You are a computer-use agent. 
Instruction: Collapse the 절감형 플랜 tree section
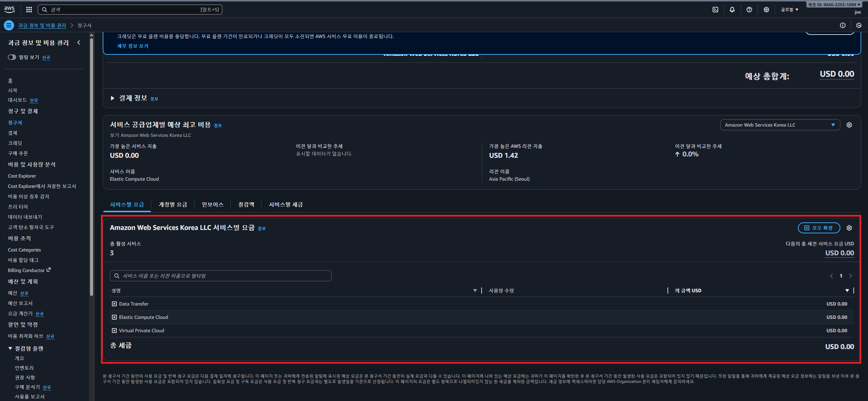tap(10, 348)
